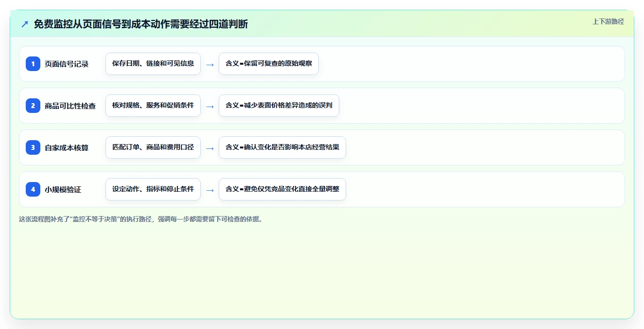Click the 保存日期、链接和可见信息 box

click(153, 64)
